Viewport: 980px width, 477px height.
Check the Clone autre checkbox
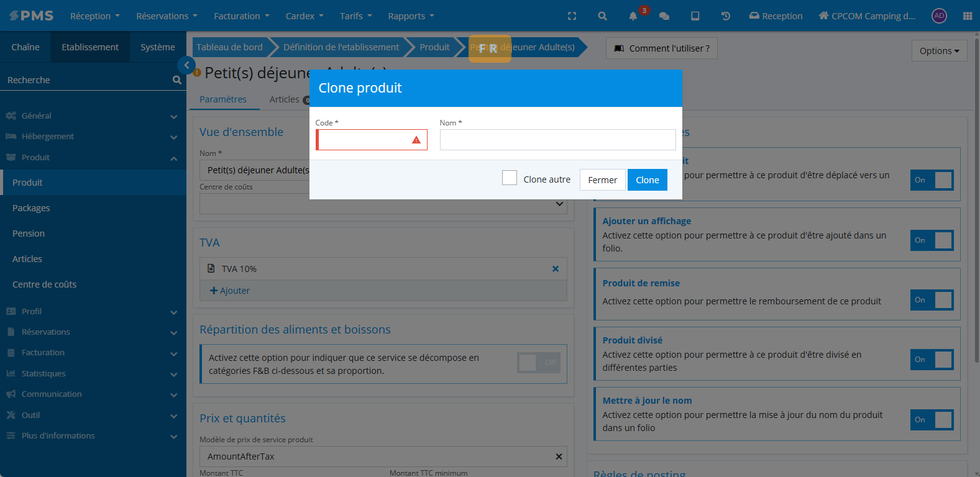coord(510,178)
